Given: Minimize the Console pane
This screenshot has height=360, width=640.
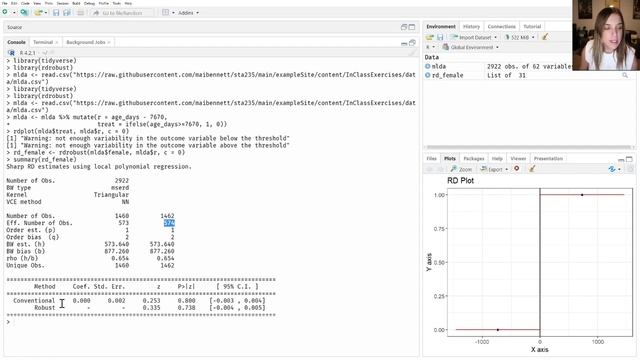Looking at the screenshot, I should (x=404, y=43).
